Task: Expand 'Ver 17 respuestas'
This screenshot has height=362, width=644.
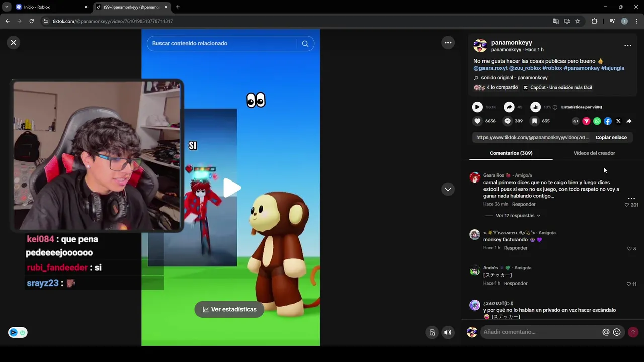Action: [518, 216]
